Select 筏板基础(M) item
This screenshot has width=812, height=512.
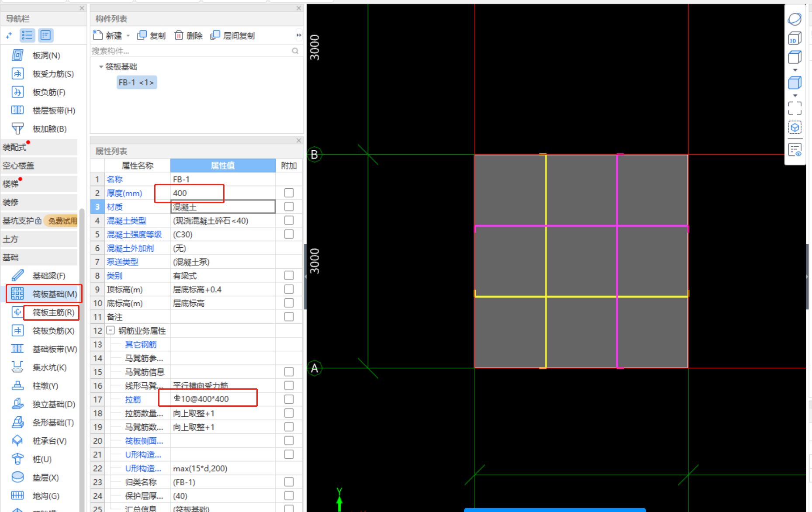[x=44, y=294]
